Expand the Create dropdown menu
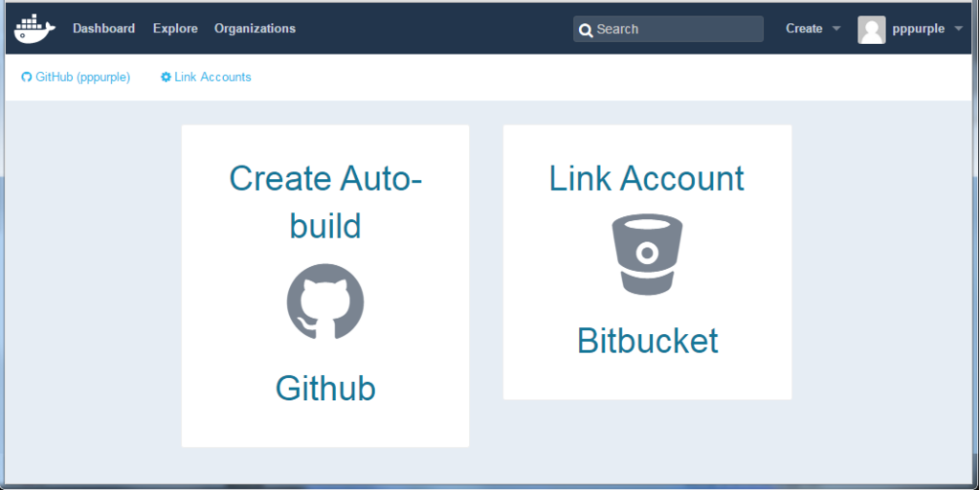The width and height of the screenshot is (980, 490). (x=813, y=29)
